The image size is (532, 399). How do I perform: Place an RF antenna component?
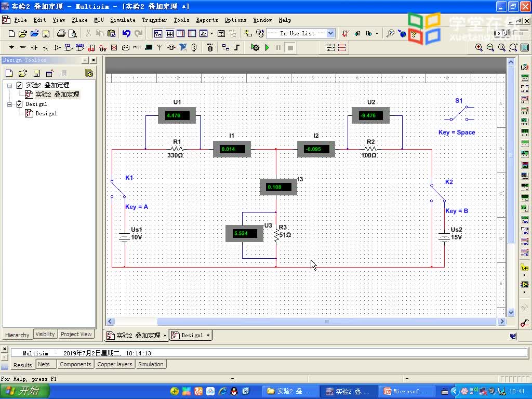tap(160, 47)
